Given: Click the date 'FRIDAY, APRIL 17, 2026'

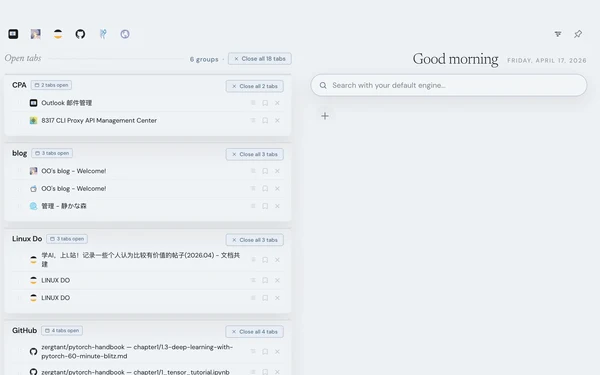Looking at the screenshot, I should coord(547,60).
